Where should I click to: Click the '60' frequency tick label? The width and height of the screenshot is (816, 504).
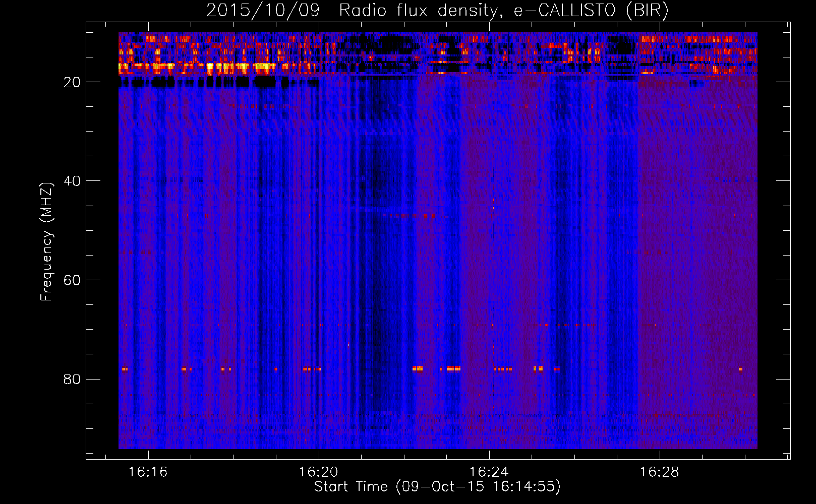[72, 280]
